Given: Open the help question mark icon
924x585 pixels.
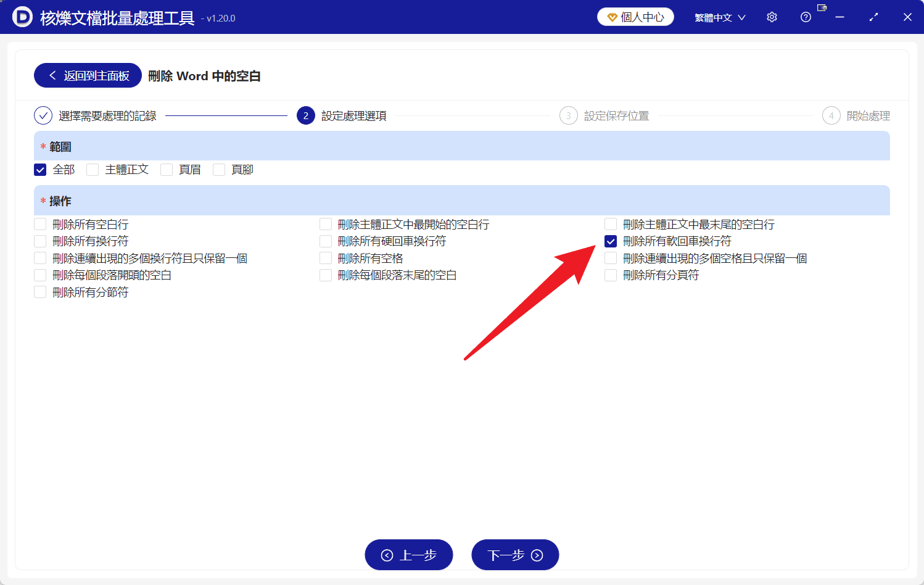Looking at the screenshot, I should coord(806,17).
